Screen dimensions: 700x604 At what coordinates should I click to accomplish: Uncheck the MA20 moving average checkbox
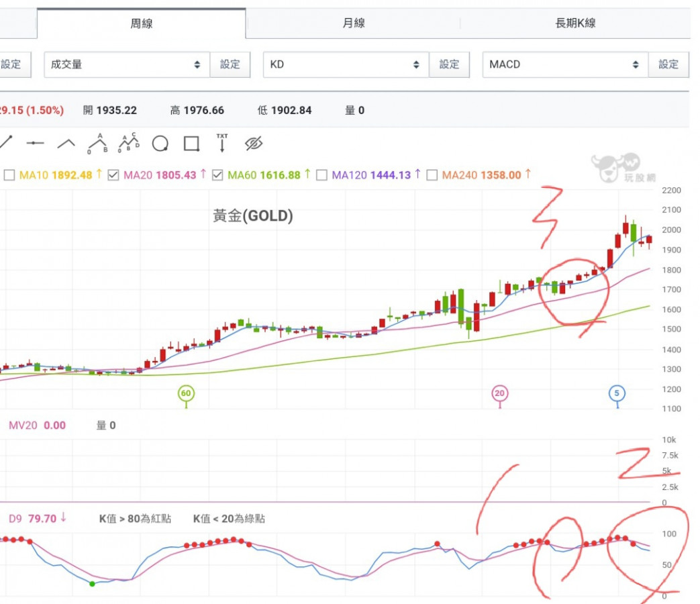point(113,175)
